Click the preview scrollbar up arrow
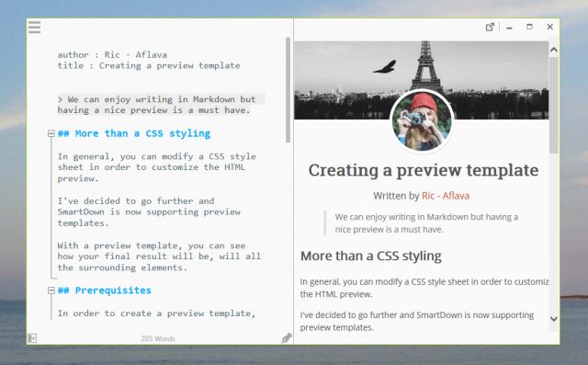This screenshot has height=365, width=588. (x=553, y=50)
